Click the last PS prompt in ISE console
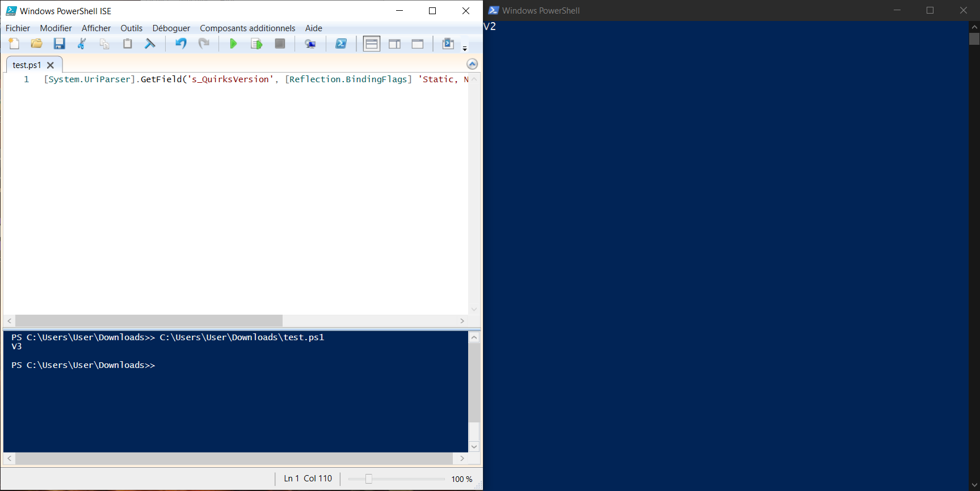The height and width of the screenshot is (491, 980). (83, 365)
